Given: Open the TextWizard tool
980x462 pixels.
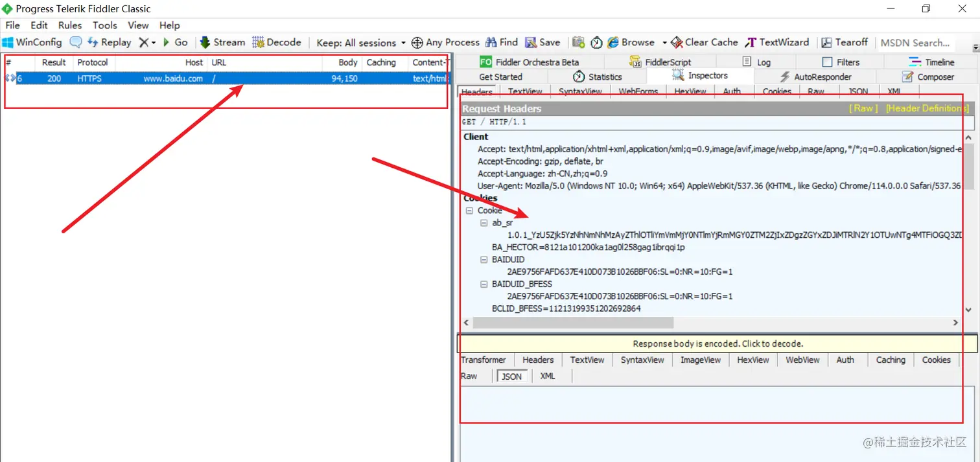Looking at the screenshot, I should [776, 42].
